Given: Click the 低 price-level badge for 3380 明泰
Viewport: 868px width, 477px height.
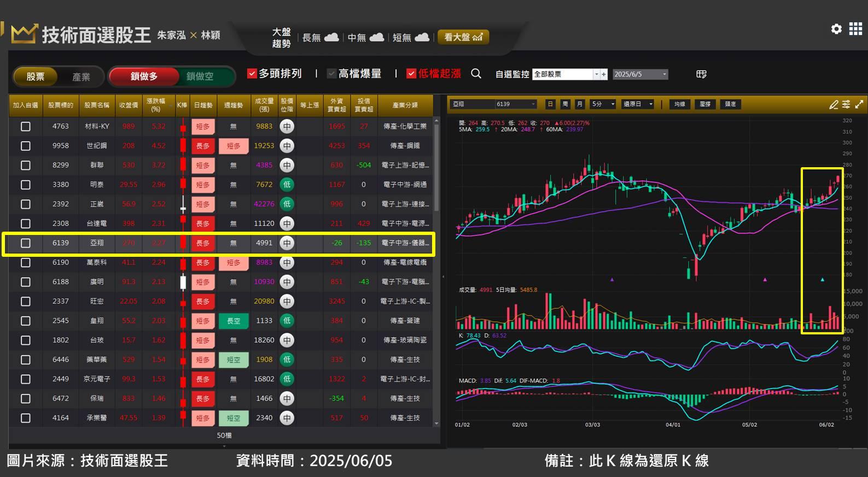Looking at the screenshot, I should pos(287,185).
